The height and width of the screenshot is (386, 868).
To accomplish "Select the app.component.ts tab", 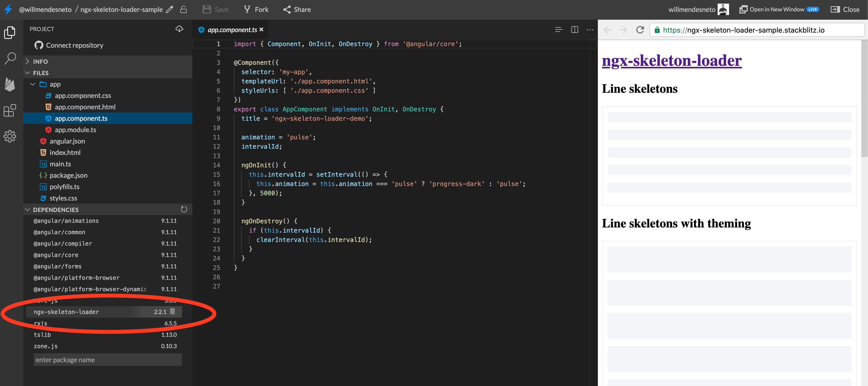I will point(230,30).
